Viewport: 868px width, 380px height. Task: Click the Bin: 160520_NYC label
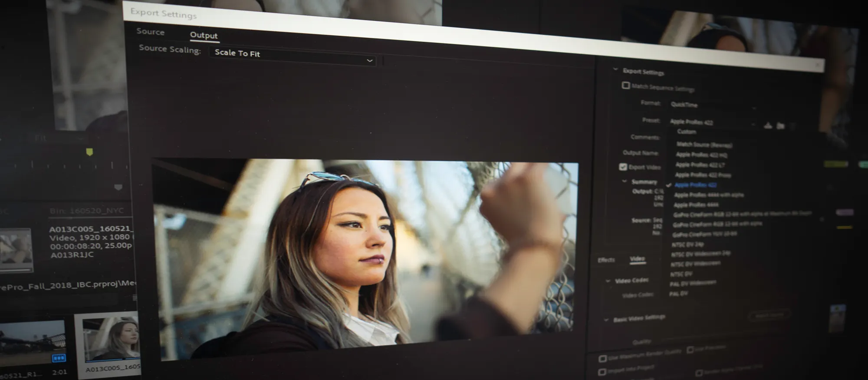coord(87,211)
